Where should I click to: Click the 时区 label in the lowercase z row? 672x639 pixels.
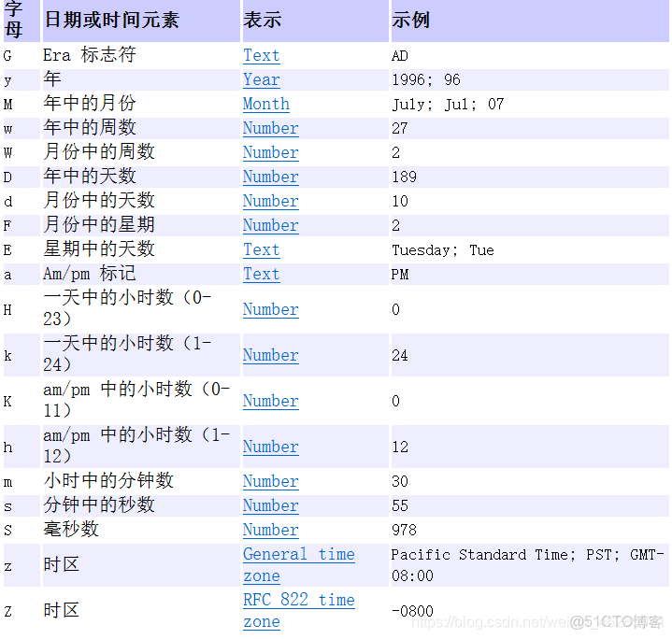pos(62,565)
